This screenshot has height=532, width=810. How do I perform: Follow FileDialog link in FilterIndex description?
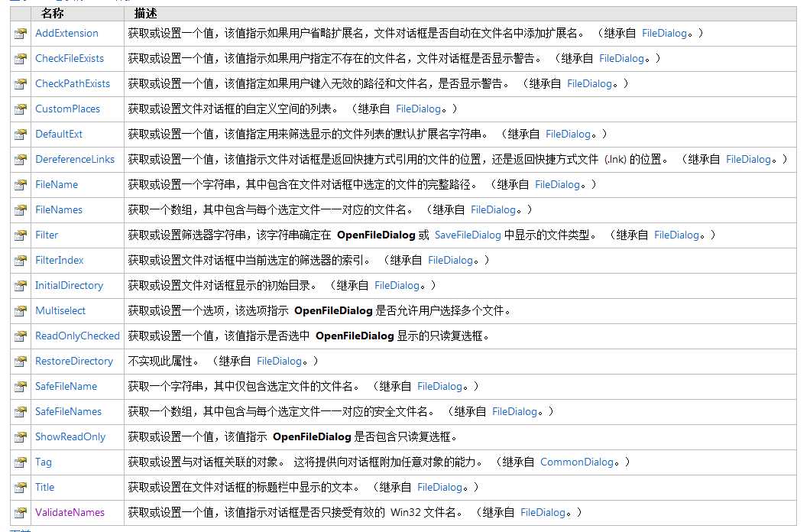click(450, 261)
